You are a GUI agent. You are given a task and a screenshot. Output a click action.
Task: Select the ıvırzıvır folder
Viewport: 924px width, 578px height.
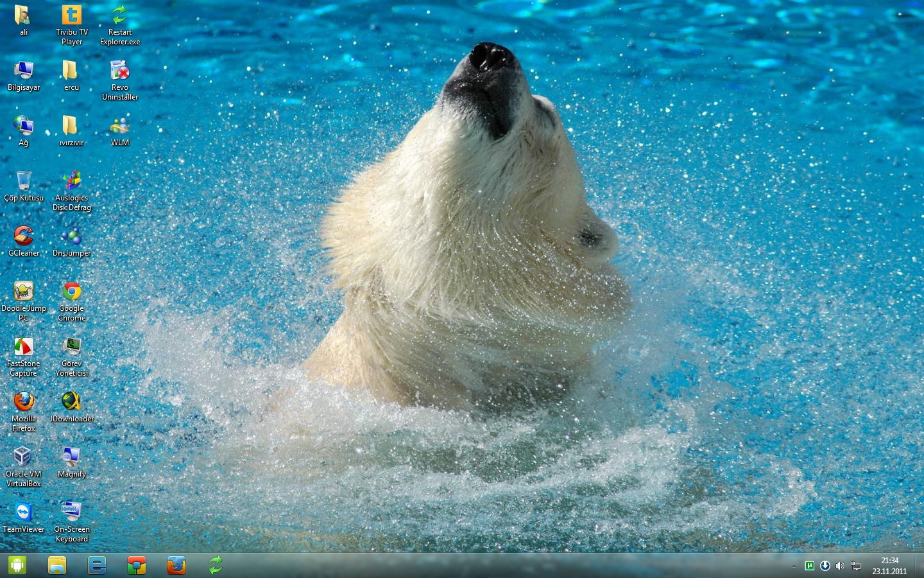[71, 131]
